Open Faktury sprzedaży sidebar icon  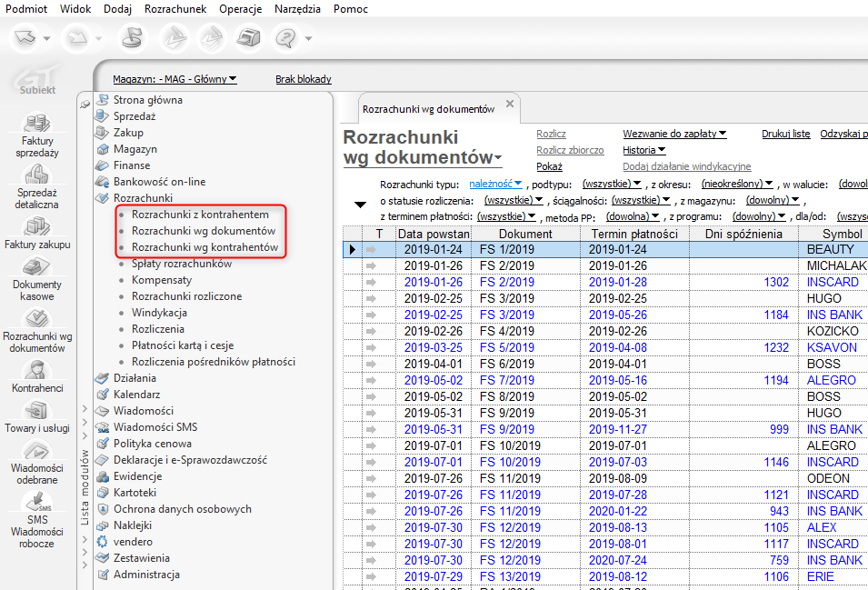(x=36, y=124)
